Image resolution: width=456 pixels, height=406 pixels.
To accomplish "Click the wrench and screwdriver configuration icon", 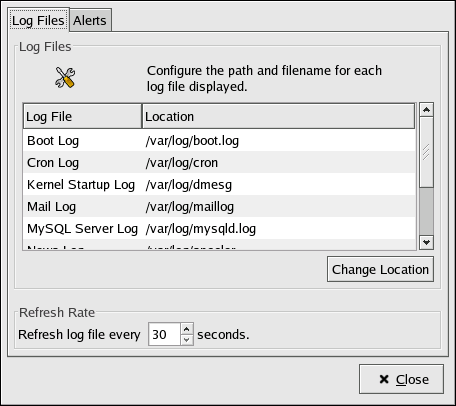I will 65,78.
